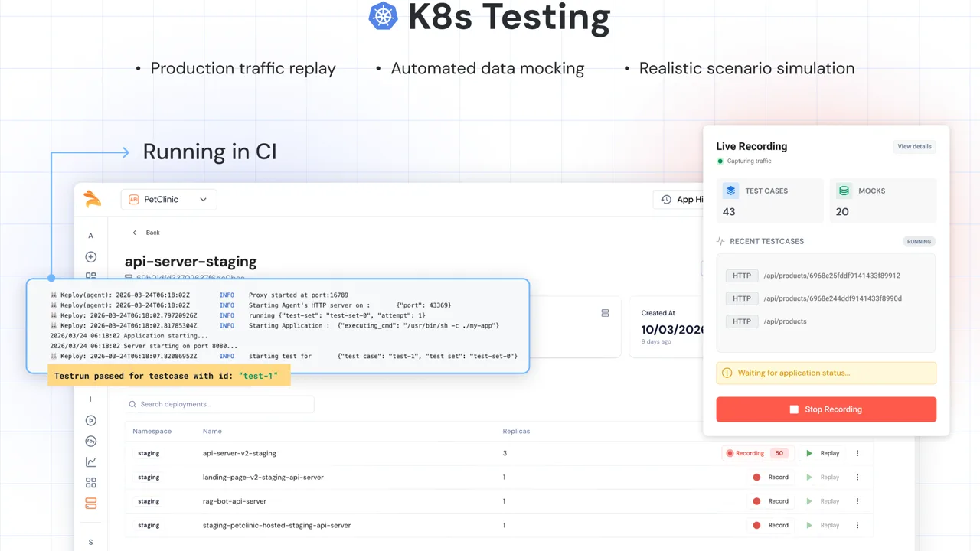Click the Test Cases layers icon
Screen dimensions: 980x551
pyautogui.click(x=730, y=191)
